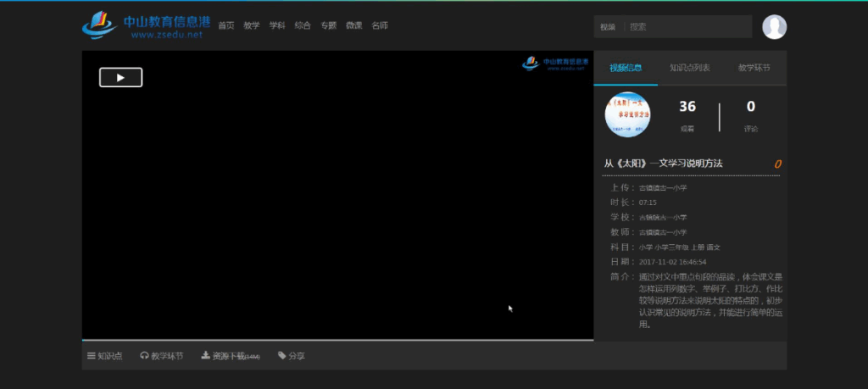Go to 首页 in the navigation bar
Image resolution: width=868 pixels, height=389 pixels.
click(x=225, y=26)
